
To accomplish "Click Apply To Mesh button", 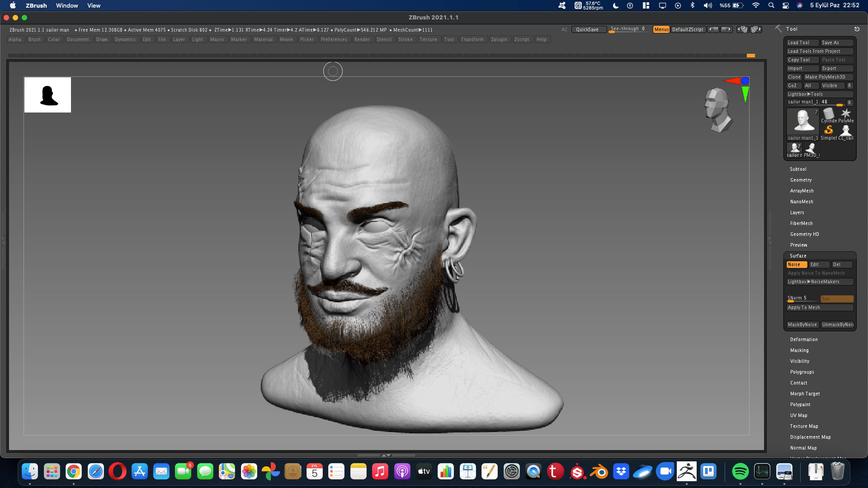I will (820, 307).
